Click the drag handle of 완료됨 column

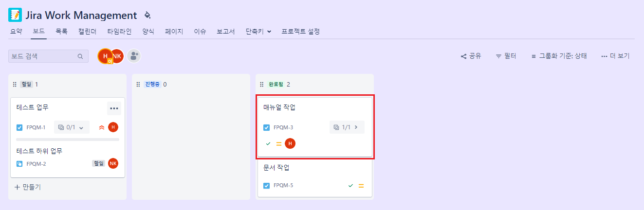pos(261,84)
